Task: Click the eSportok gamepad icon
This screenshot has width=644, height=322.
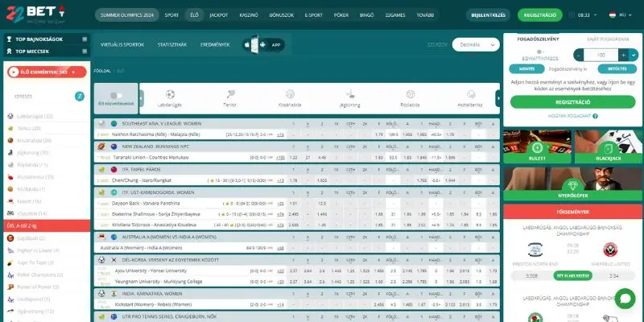Action: click(10, 213)
